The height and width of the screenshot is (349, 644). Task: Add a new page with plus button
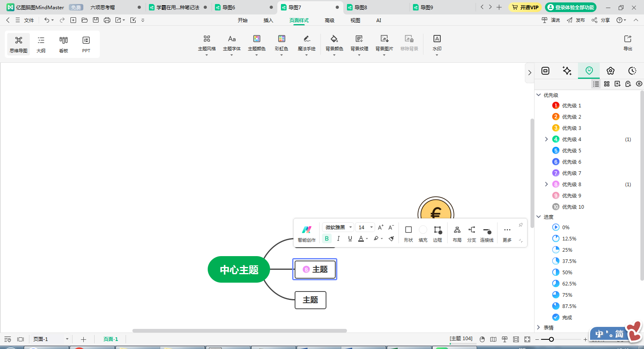(83, 339)
